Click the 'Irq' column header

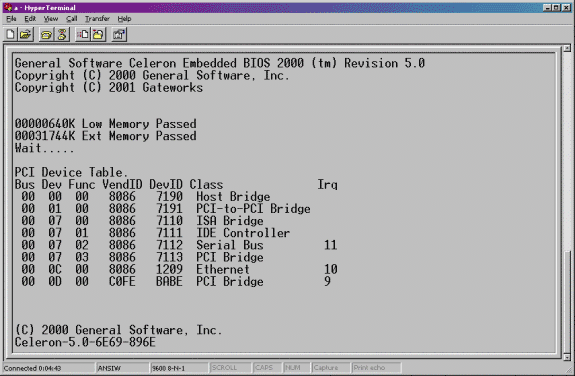coord(327,184)
